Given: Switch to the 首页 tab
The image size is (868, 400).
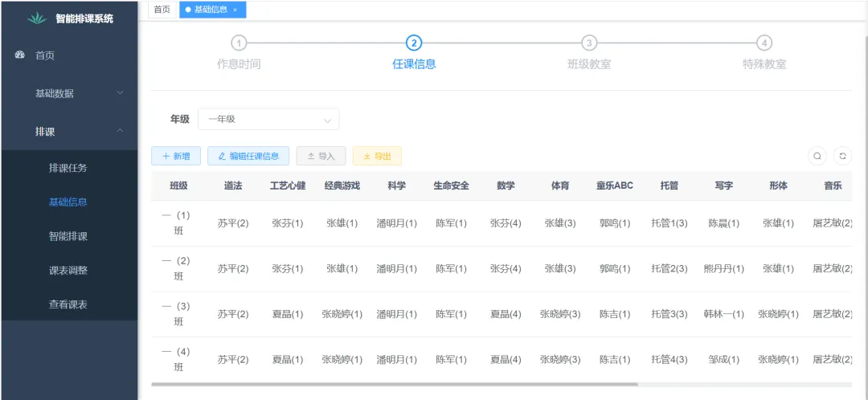Looking at the screenshot, I should pos(162,10).
